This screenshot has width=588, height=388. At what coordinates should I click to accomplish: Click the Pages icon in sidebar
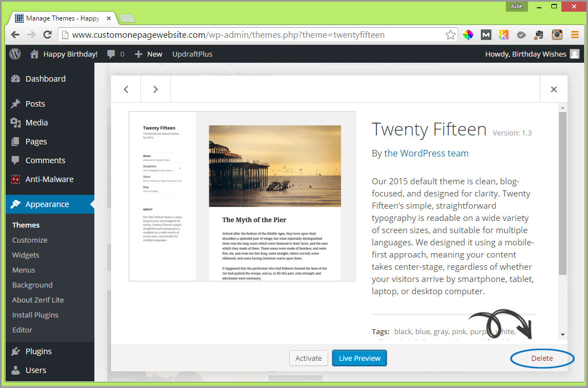tap(16, 142)
